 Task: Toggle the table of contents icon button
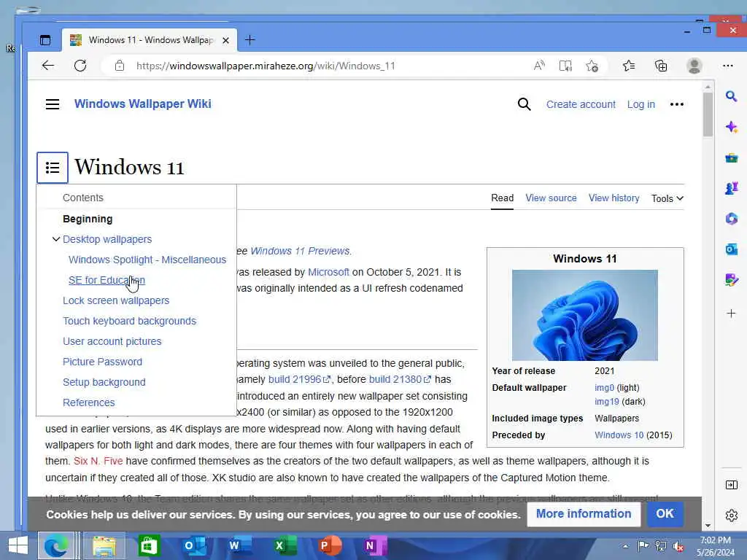(53, 168)
